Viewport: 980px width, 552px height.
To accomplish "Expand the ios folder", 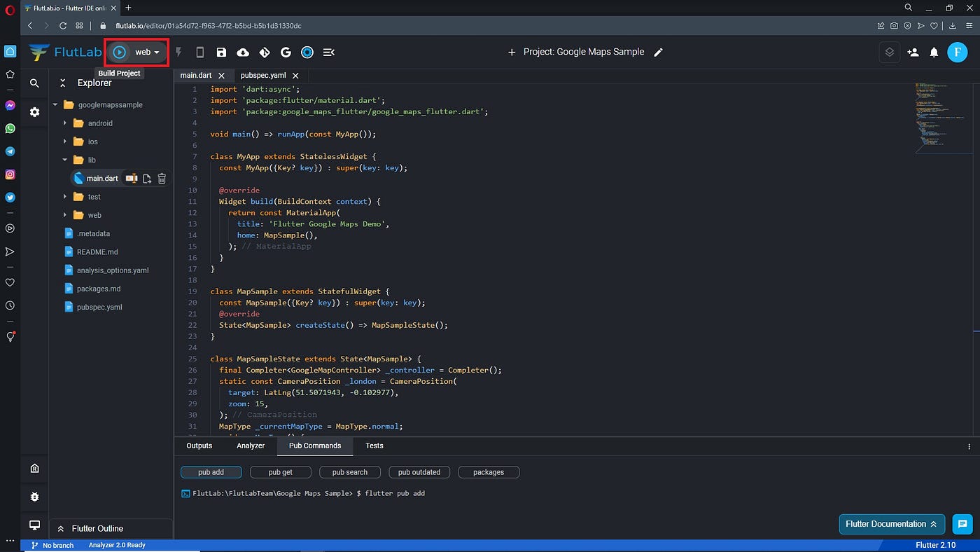I will pyautogui.click(x=65, y=142).
